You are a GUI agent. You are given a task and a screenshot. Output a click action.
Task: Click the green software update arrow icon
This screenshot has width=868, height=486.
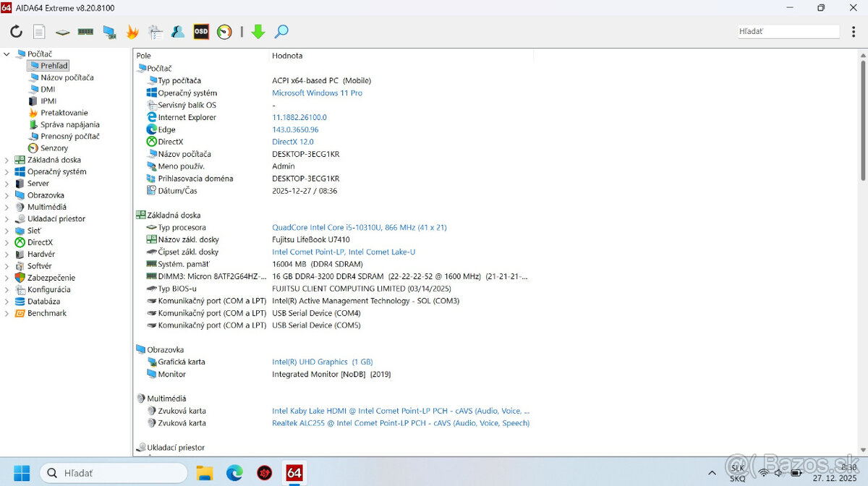tap(258, 31)
